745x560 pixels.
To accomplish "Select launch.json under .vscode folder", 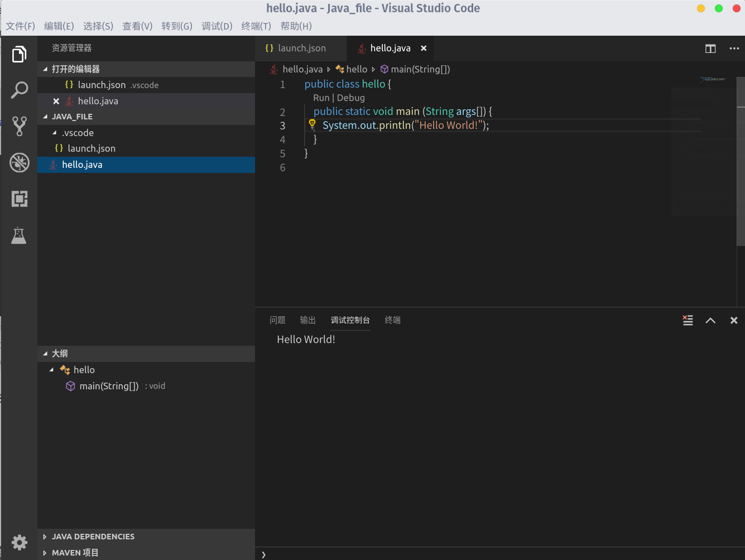I will pyautogui.click(x=146, y=148).
